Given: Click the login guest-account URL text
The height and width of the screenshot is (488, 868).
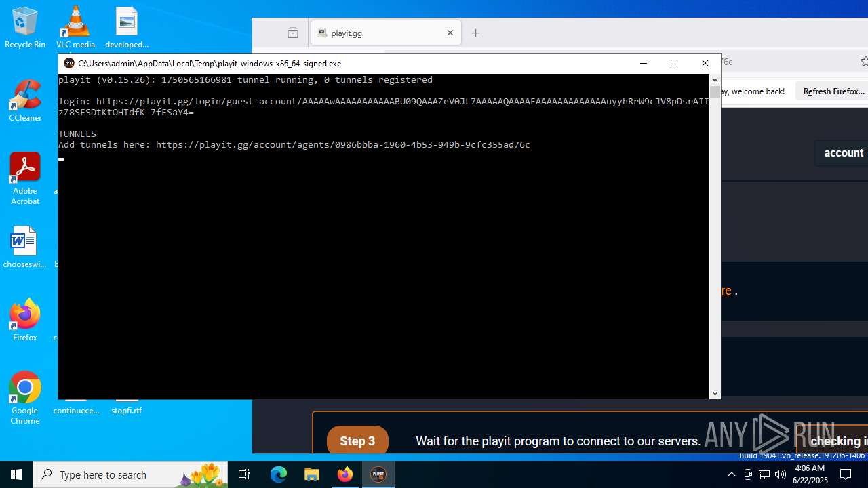Looking at the screenshot, I should (383, 106).
